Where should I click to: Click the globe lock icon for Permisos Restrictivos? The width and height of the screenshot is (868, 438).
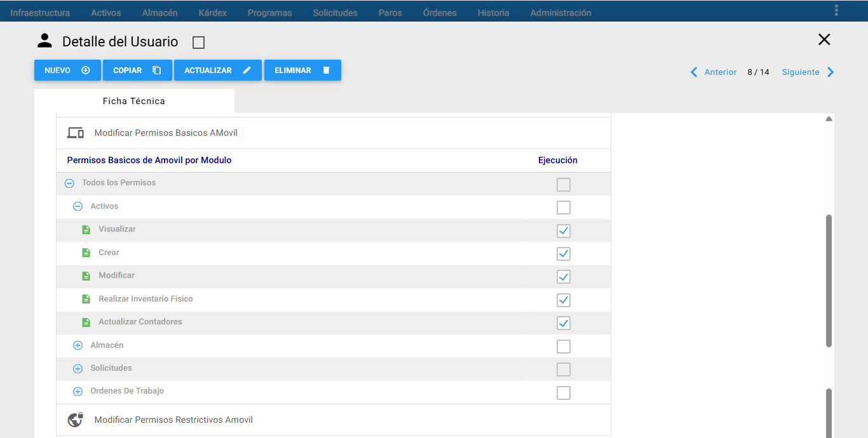click(x=76, y=420)
